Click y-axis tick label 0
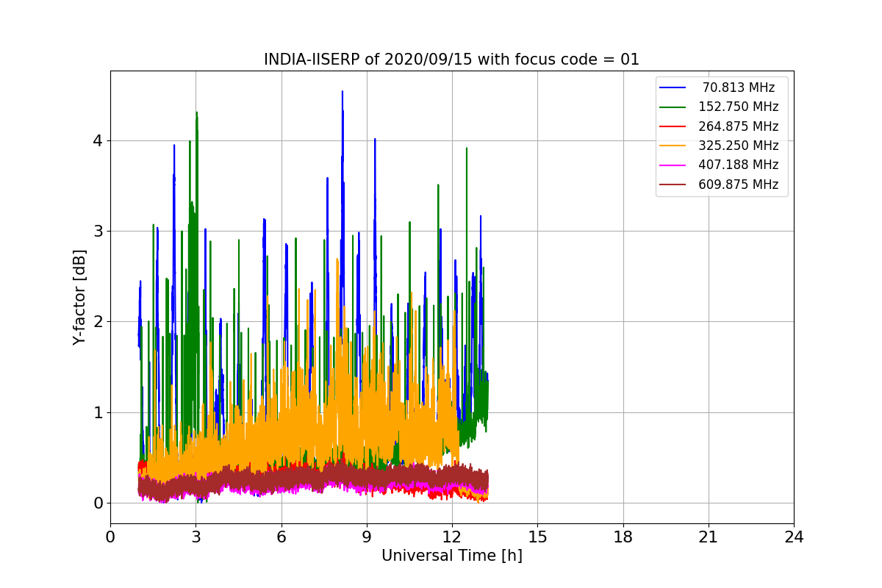The image size is (882, 588). pyautogui.click(x=97, y=503)
